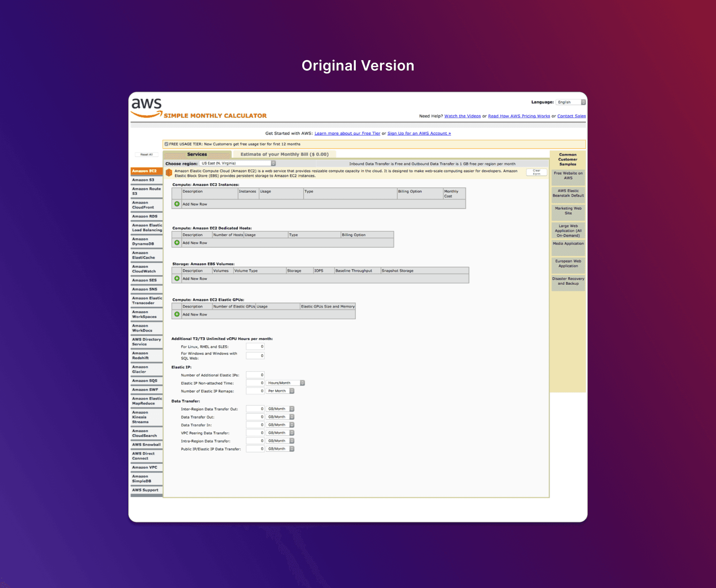Click green plus icon under EC2 Elastic GPUs
Viewport: 716px width, 588px height.
click(x=177, y=314)
